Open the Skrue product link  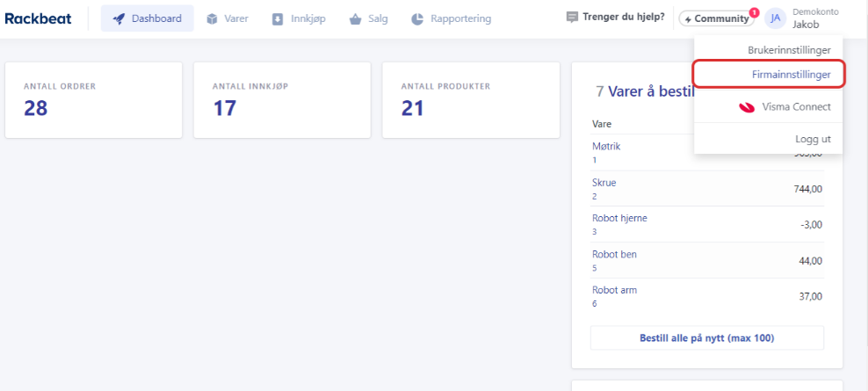pyautogui.click(x=604, y=183)
